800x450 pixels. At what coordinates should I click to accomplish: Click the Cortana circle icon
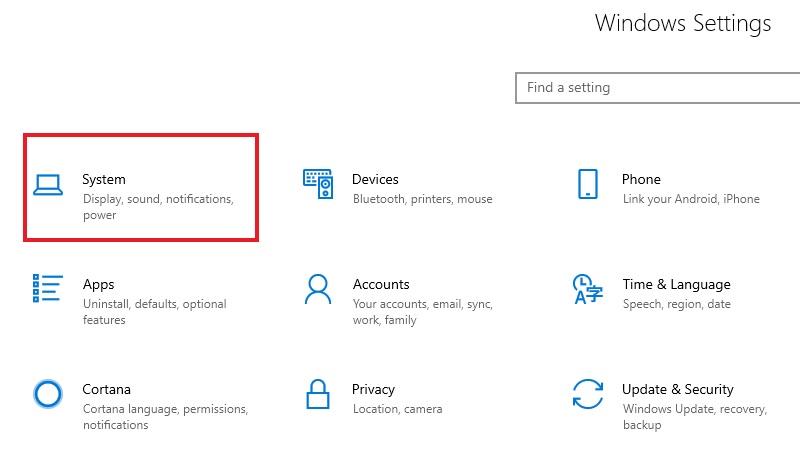pos(48,394)
